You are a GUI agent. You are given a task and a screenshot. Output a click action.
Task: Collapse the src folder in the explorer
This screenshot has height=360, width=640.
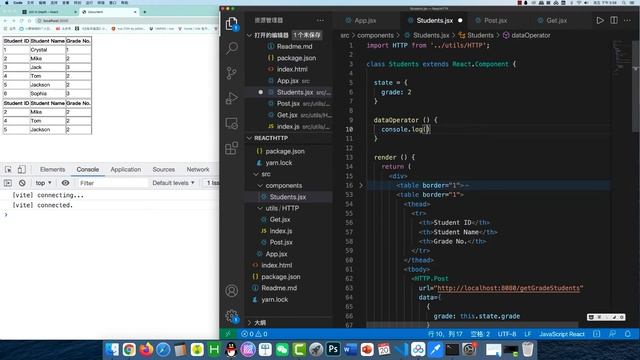(x=288, y=174)
